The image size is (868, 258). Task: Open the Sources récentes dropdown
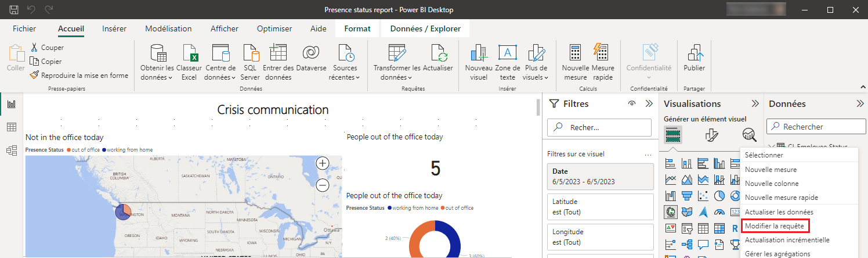pos(345,62)
